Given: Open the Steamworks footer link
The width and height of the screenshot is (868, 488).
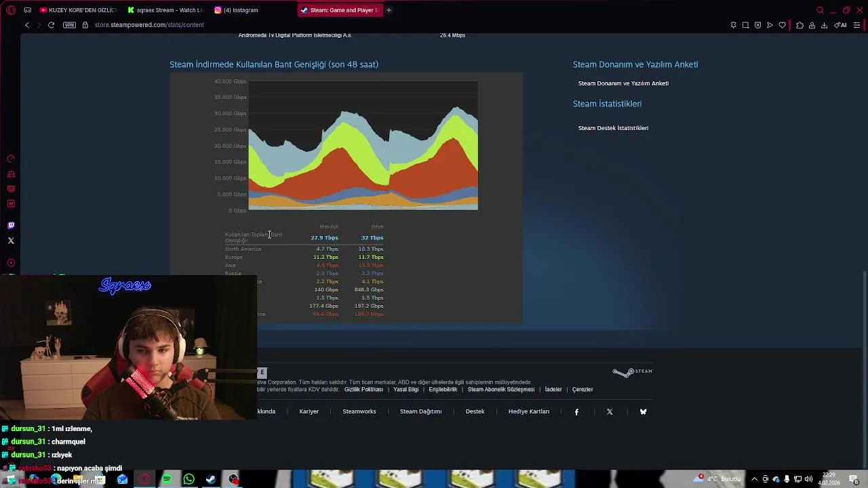Looking at the screenshot, I should tap(359, 411).
